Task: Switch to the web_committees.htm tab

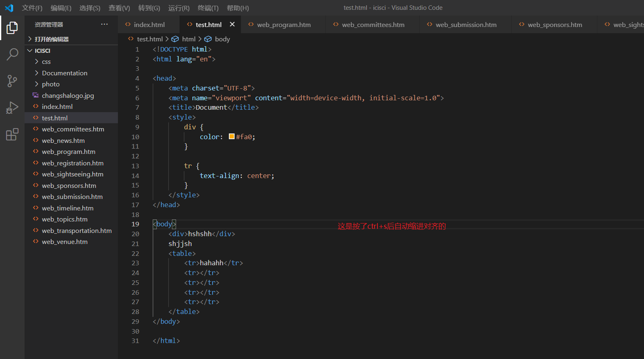Action: click(373, 25)
